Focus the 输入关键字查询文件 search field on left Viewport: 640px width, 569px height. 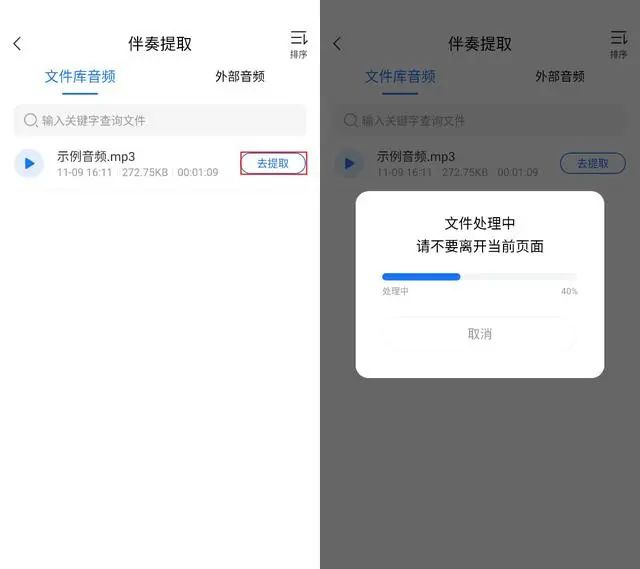pos(160,120)
